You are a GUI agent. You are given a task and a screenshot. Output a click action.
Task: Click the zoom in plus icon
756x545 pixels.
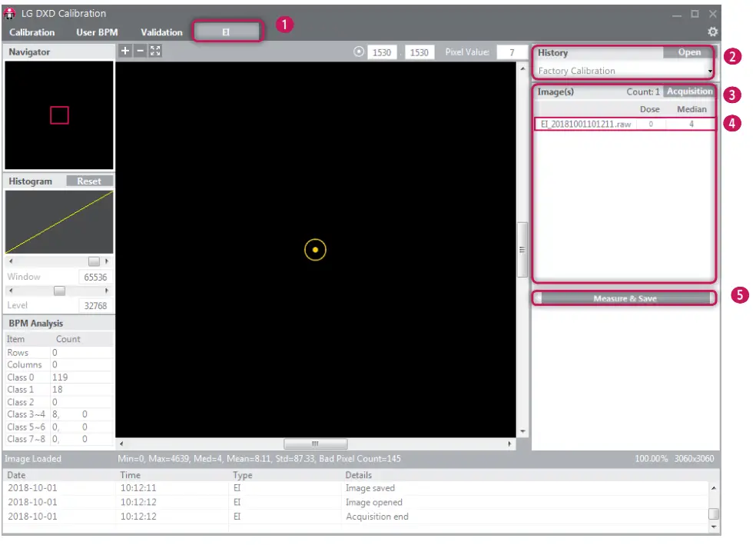126,51
